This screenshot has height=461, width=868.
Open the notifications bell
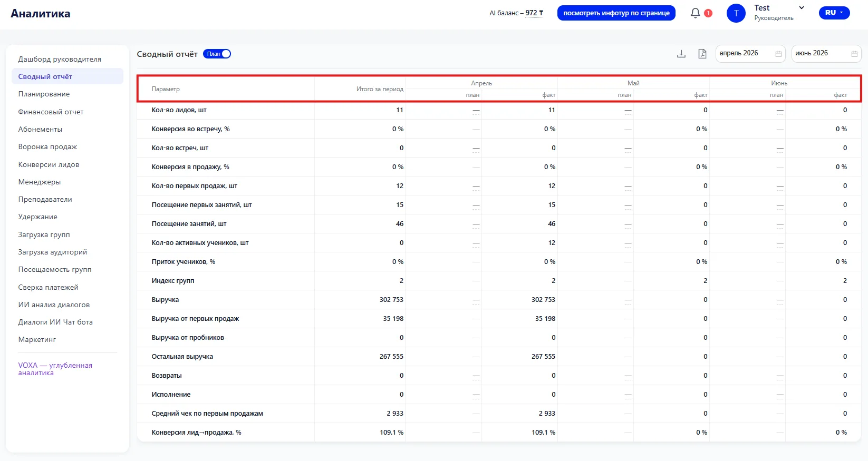point(696,13)
